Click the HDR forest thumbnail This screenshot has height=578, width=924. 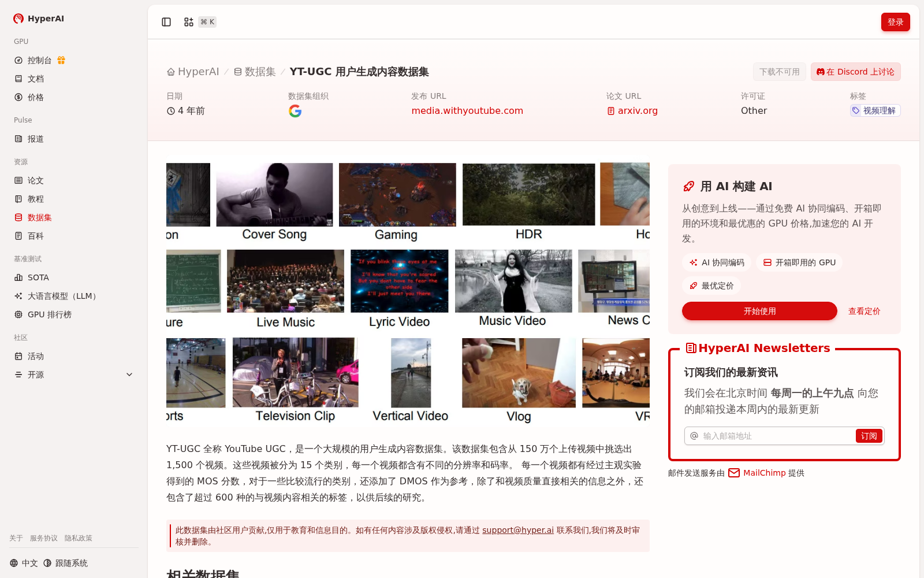click(529, 194)
